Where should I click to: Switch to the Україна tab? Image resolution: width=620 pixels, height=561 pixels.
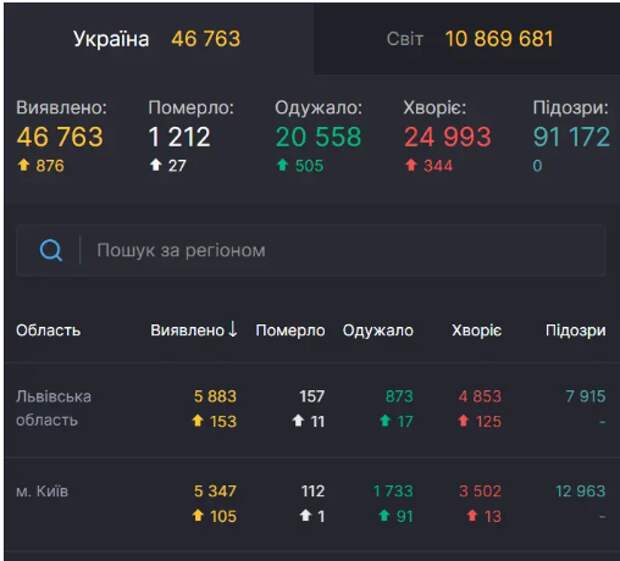tap(157, 39)
